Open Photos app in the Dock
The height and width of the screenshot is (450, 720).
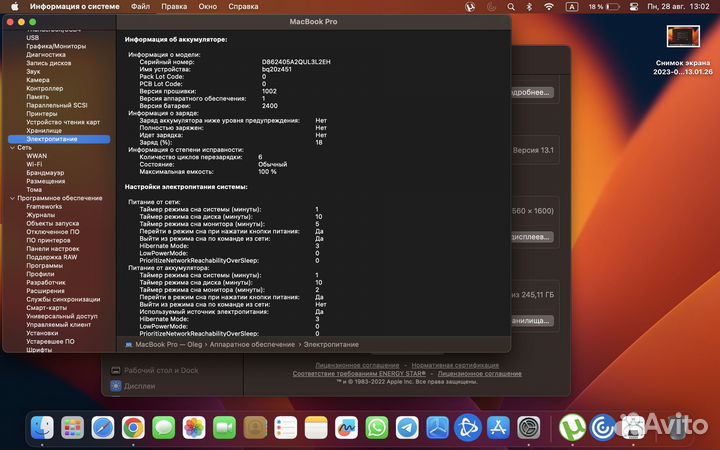point(194,428)
